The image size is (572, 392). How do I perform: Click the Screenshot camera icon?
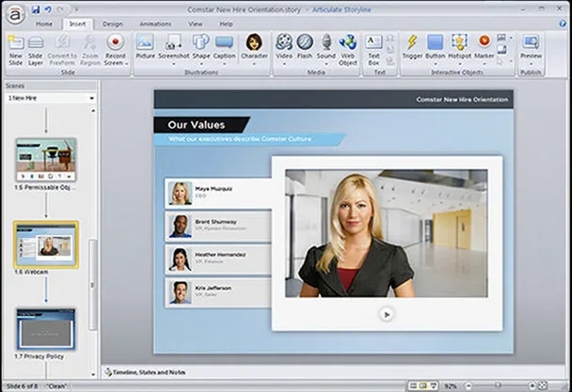[x=173, y=42]
